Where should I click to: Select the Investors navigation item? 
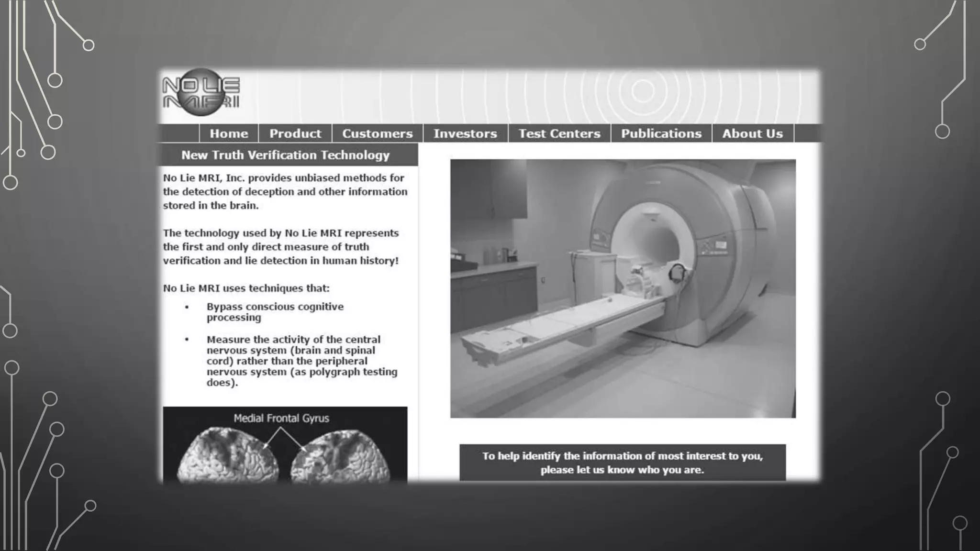(x=465, y=133)
